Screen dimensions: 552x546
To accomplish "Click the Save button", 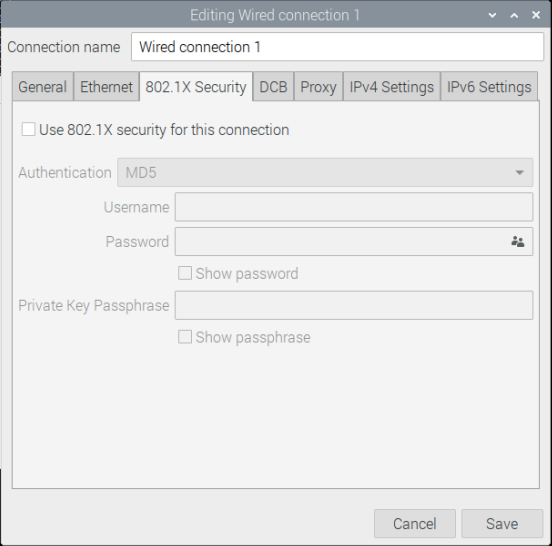I will point(502,523).
